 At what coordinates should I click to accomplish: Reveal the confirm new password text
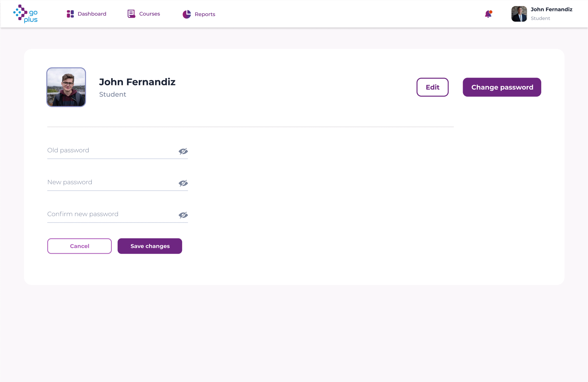(183, 215)
